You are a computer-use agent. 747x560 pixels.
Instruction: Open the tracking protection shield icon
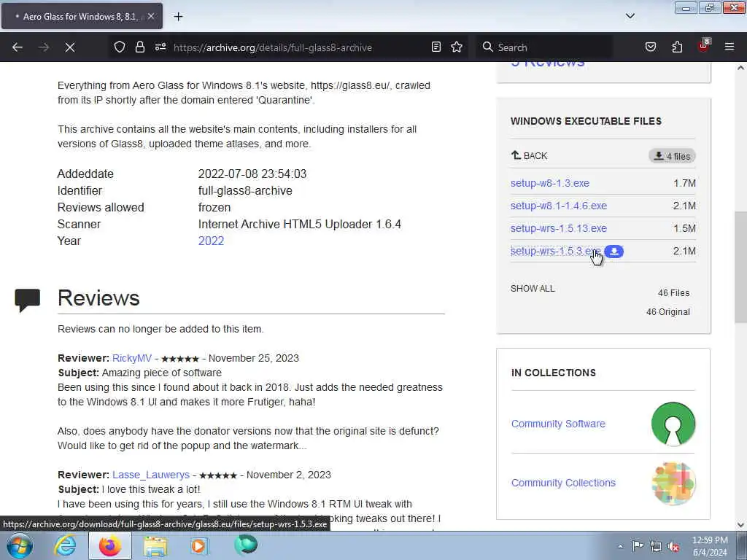click(x=120, y=47)
